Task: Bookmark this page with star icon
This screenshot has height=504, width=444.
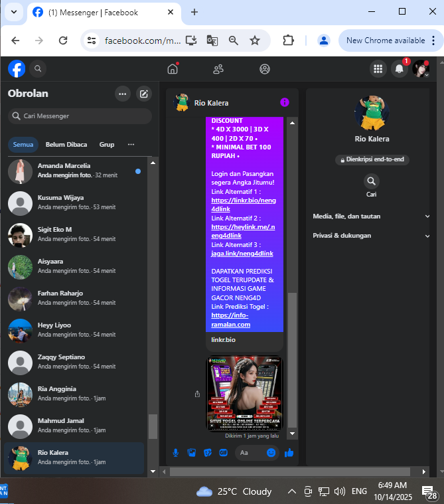Action: pyautogui.click(x=255, y=41)
